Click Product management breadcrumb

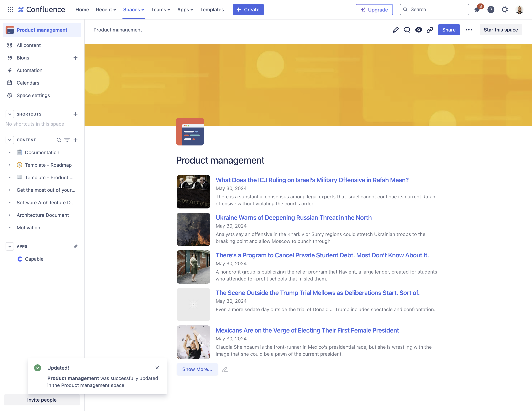click(118, 30)
